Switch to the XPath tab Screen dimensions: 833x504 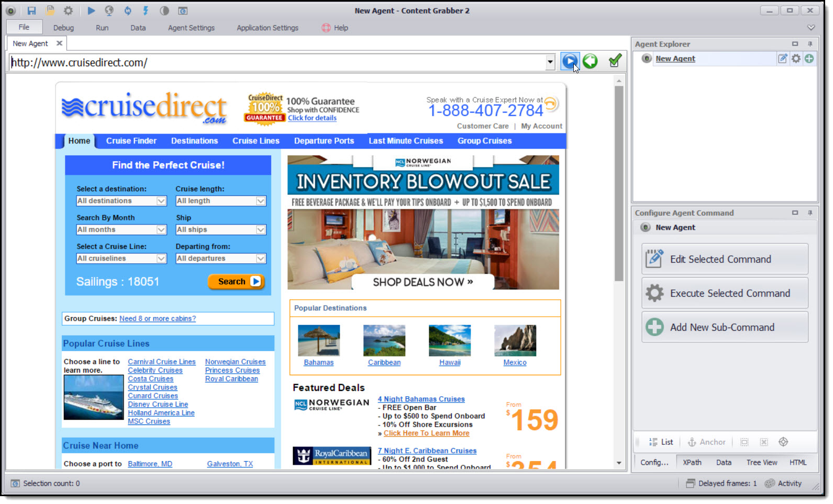tap(692, 462)
